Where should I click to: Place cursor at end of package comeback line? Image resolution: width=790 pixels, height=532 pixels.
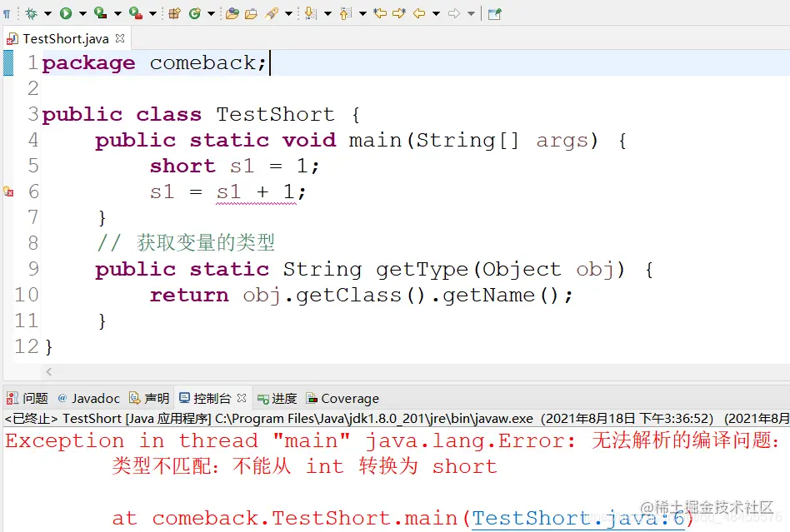tap(269, 63)
